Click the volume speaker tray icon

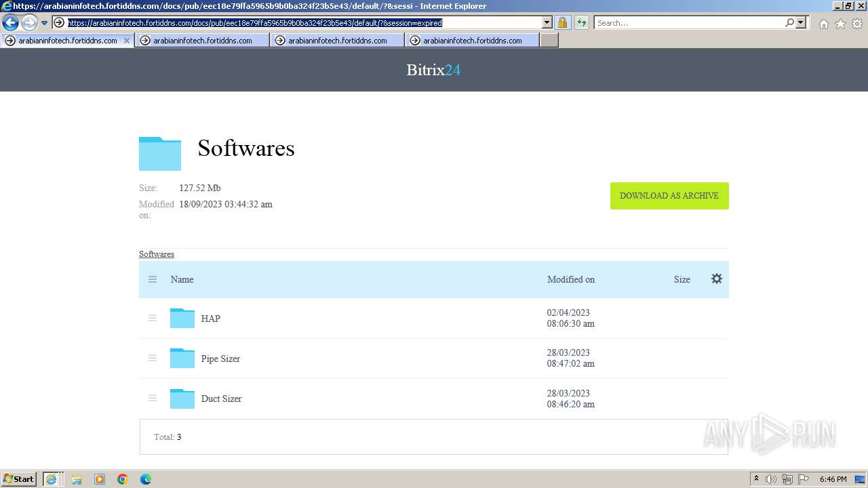pyautogui.click(x=771, y=479)
